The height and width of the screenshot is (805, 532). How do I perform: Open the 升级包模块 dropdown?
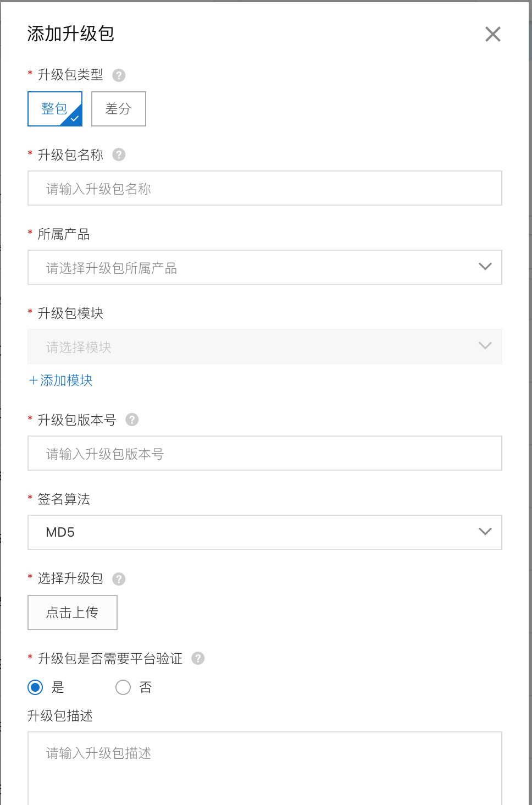[x=265, y=346]
